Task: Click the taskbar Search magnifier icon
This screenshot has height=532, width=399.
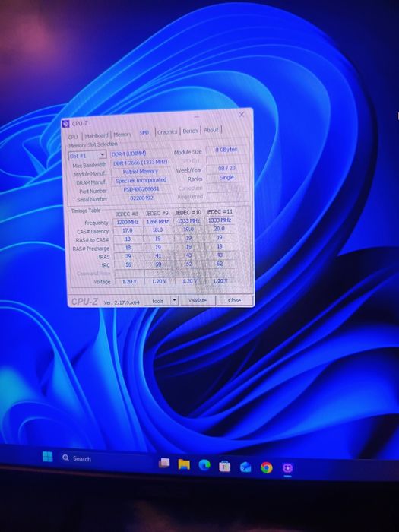Action: [66, 458]
